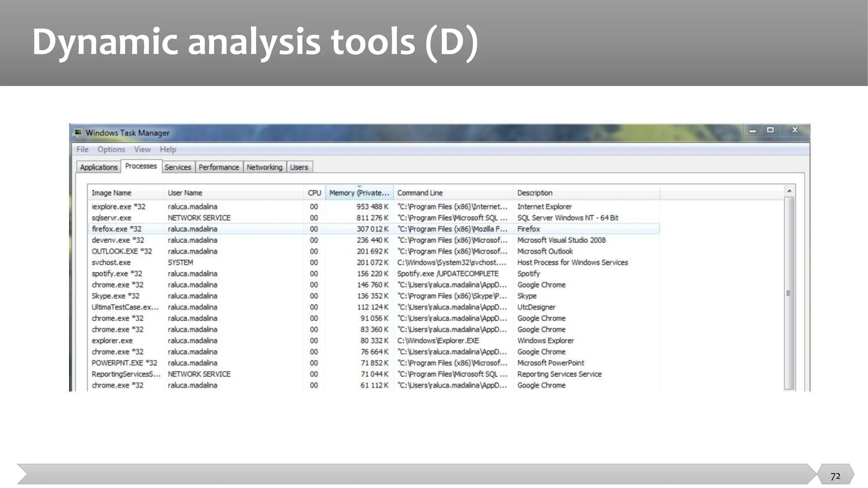Open the Networking tab
868x488 pixels.
coord(264,167)
